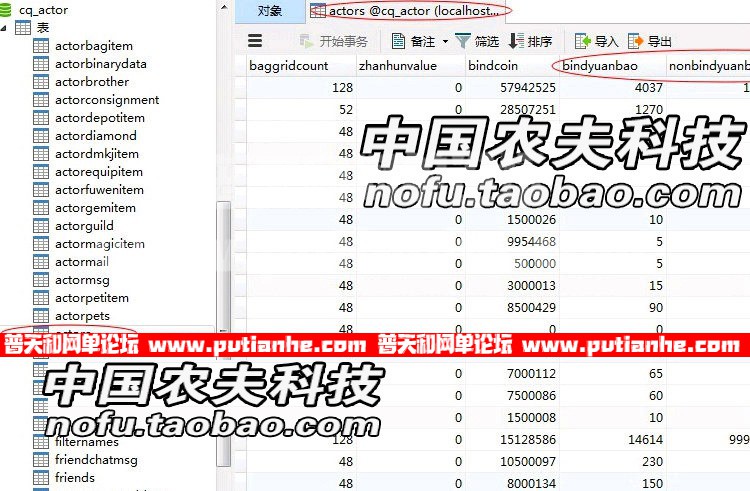750x491 pixels.
Task: Click the tree panel scroll-up arrow
Action: 223,7
